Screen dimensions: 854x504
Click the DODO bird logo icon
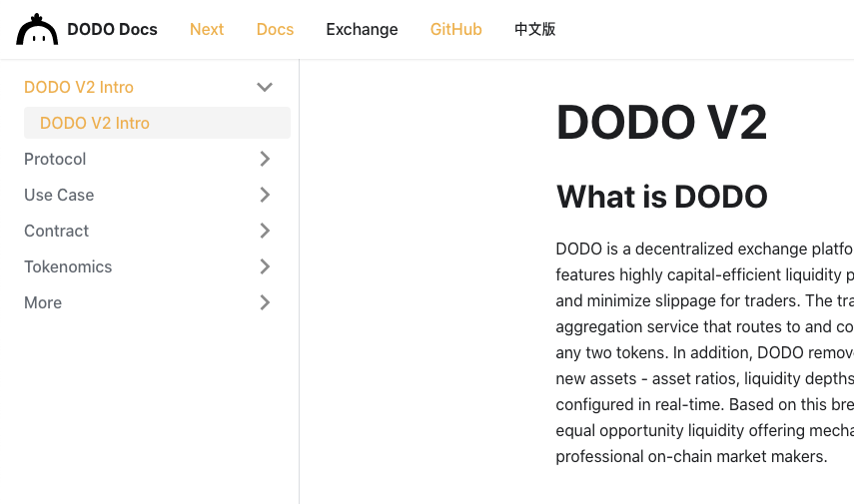pyautogui.click(x=37, y=29)
